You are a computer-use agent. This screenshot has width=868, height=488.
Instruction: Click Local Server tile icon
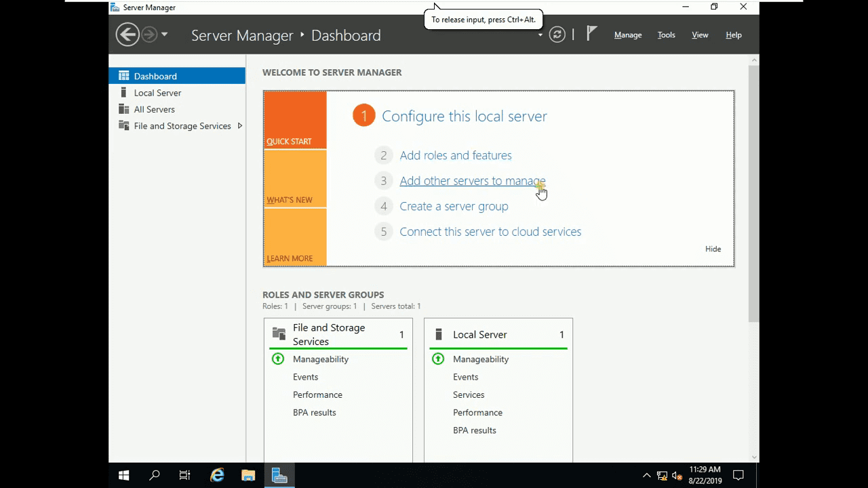tap(439, 334)
